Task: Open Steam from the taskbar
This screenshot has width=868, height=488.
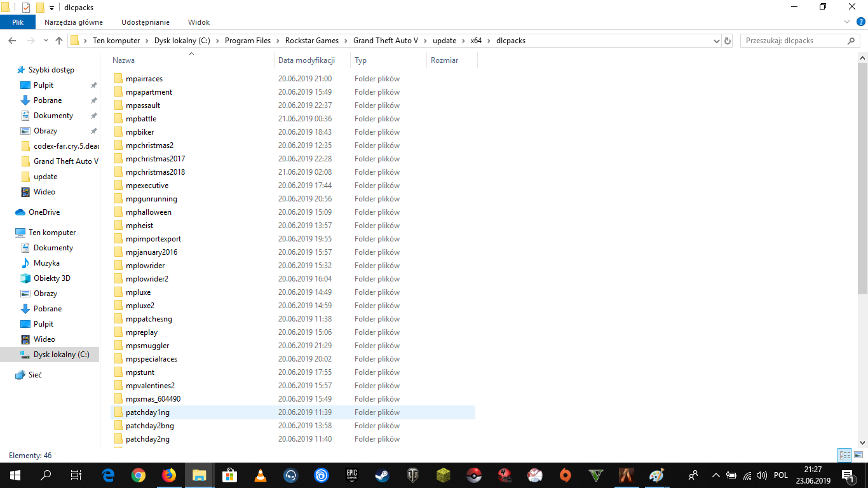Action: point(383,475)
